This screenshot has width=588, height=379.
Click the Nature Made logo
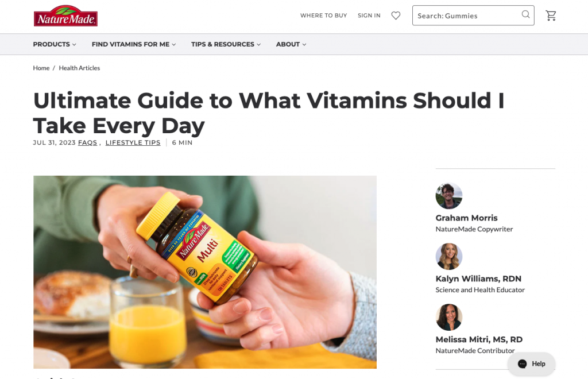tap(65, 16)
